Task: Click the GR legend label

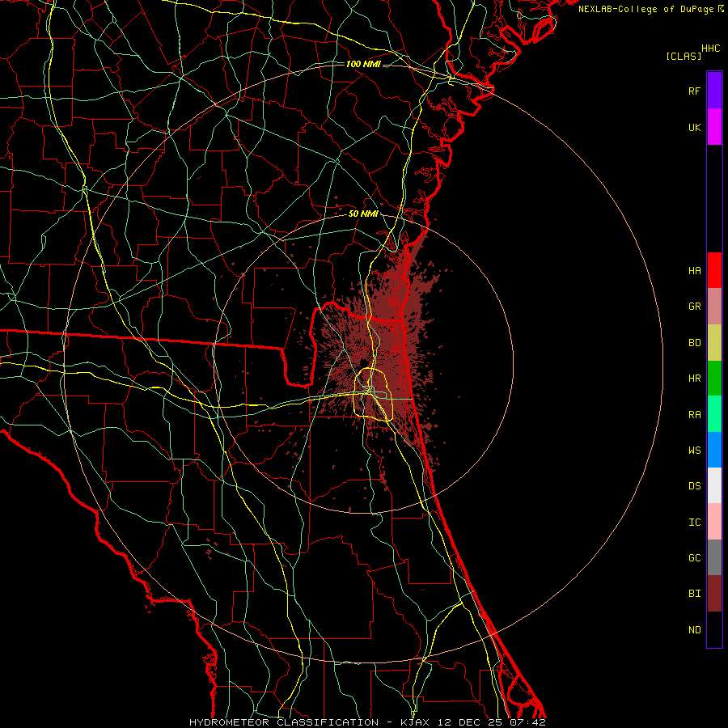Action: 694,307
